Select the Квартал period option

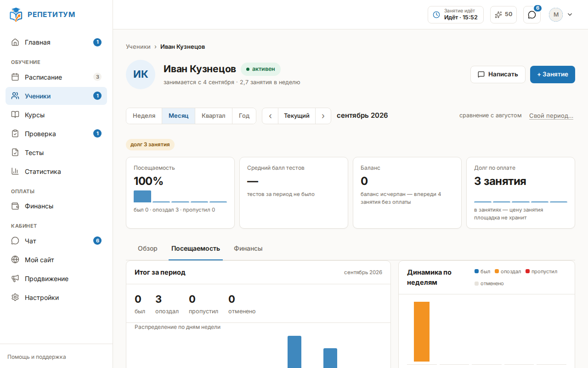pyautogui.click(x=214, y=116)
